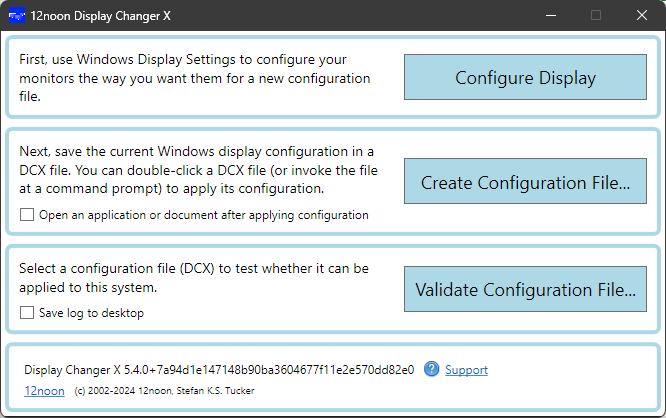Open the Support link
The width and height of the screenshot is (666, 418).
(466, 370)
